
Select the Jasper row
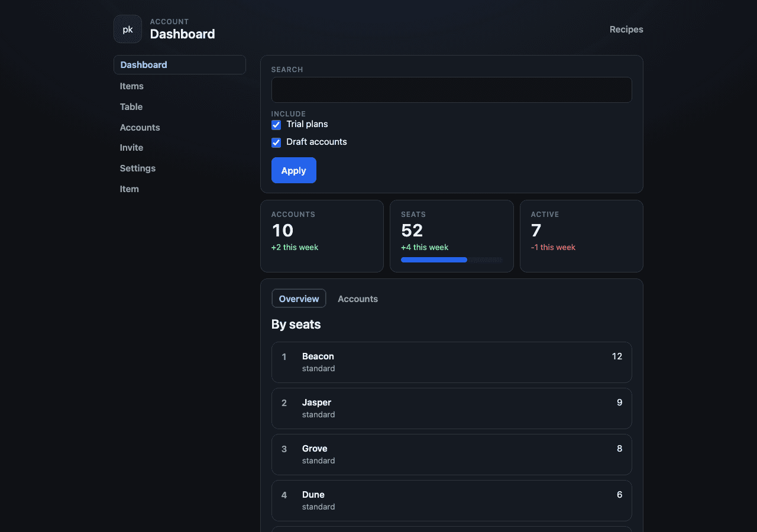[x=452, y=408]
